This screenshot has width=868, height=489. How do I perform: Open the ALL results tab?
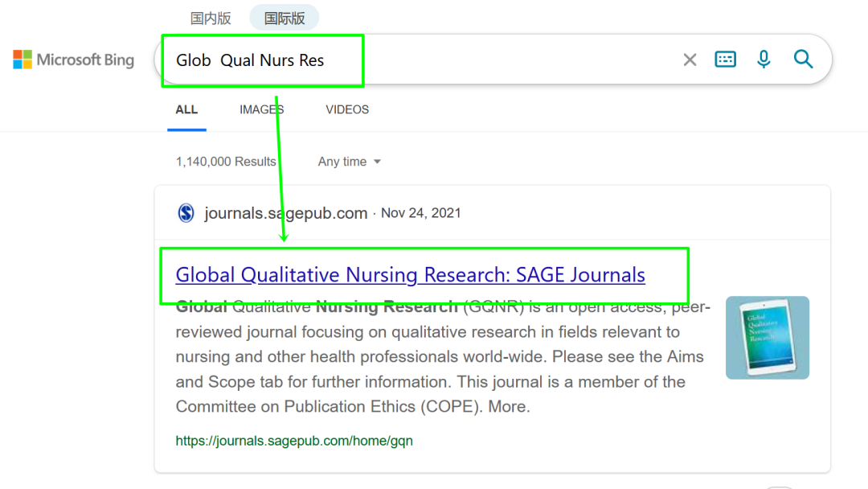click(x=186, y=109)
